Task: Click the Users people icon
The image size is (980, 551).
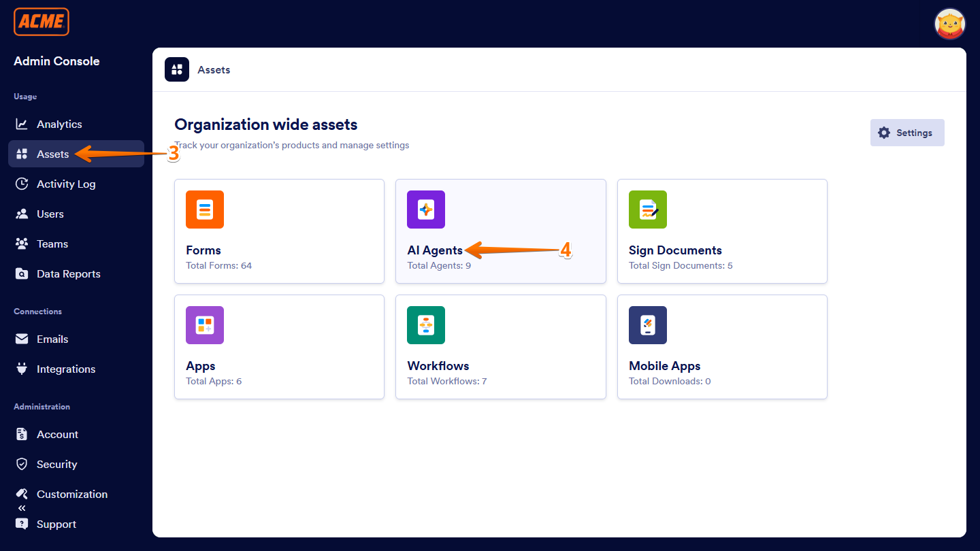Action: [22, 214]
